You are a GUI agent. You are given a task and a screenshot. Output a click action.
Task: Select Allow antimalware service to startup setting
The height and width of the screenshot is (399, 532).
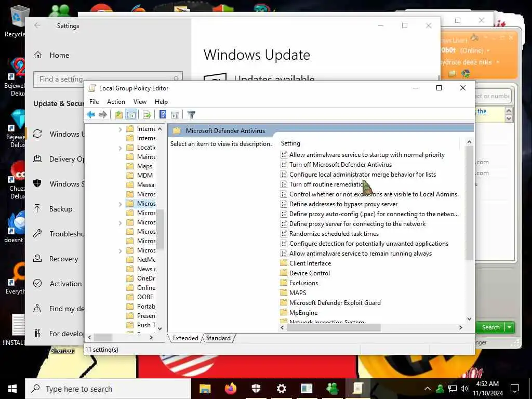click(x=367, y=155)
